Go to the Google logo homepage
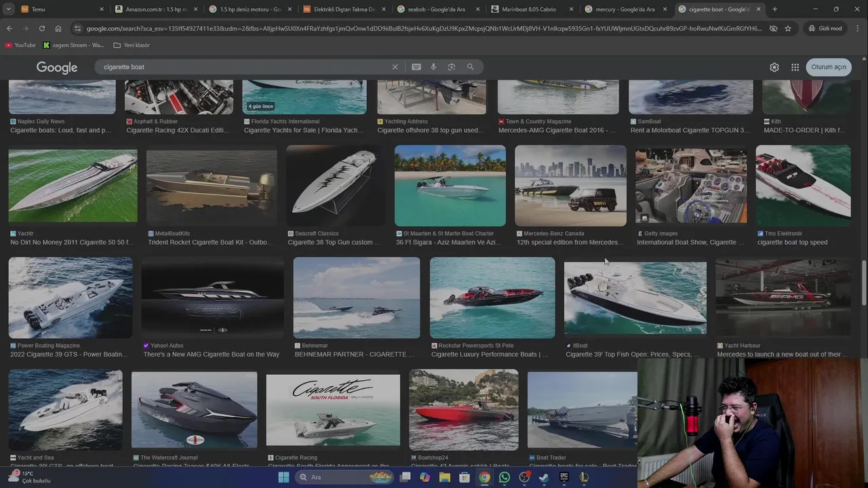Image resolution: width=868 pixels, height=488 pixels. (57, 68)
